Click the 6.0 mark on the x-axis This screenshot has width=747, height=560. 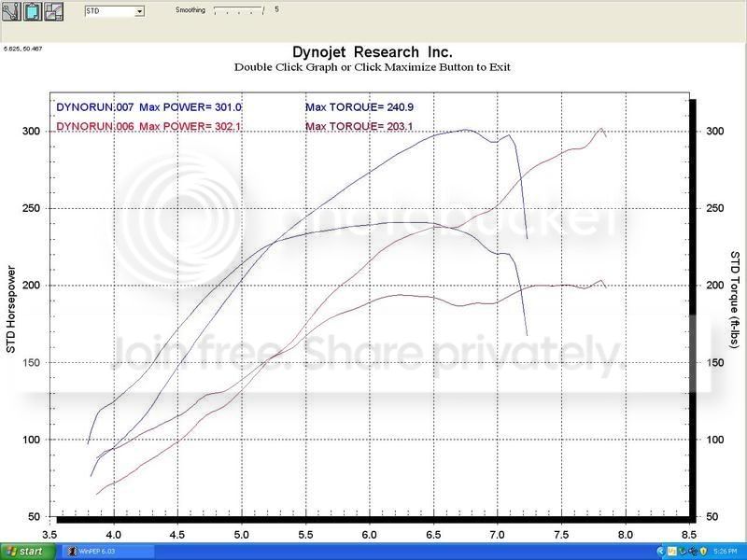pos(370,535)
